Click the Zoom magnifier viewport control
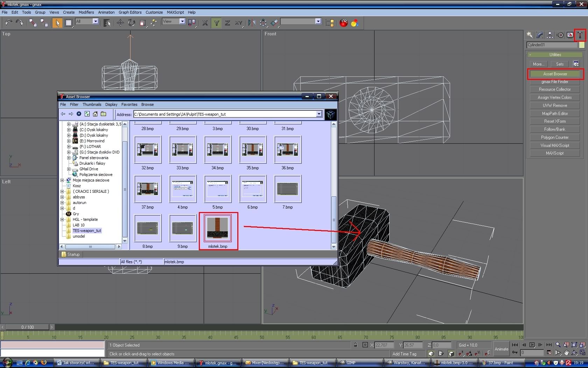The width and height of the screenshot is (588, 368). (x=558, y=345)
